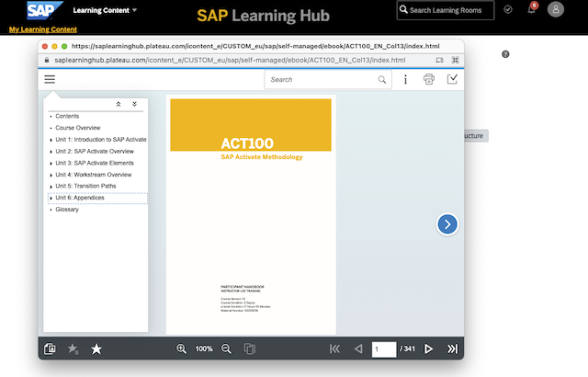
Task: Click the ebook Search field
Action: coord(328,79)
